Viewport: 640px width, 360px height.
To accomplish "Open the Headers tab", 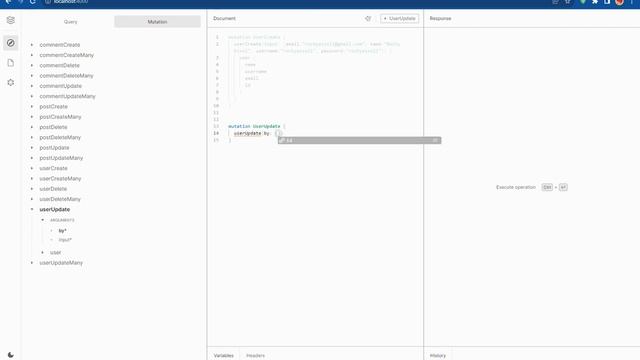I will 256,356.
